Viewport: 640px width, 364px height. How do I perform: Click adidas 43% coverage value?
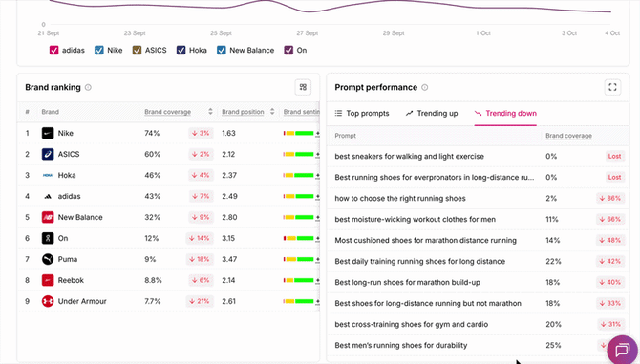[x=152, y=196]
